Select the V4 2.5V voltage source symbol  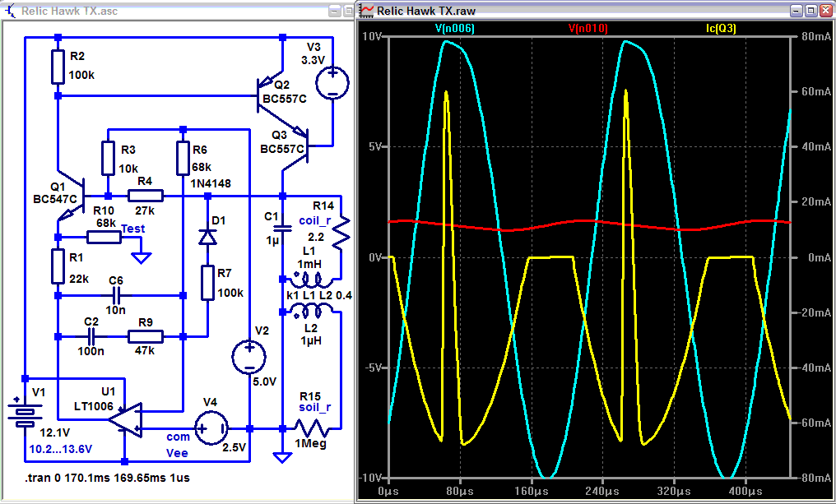tap(211, 428)
